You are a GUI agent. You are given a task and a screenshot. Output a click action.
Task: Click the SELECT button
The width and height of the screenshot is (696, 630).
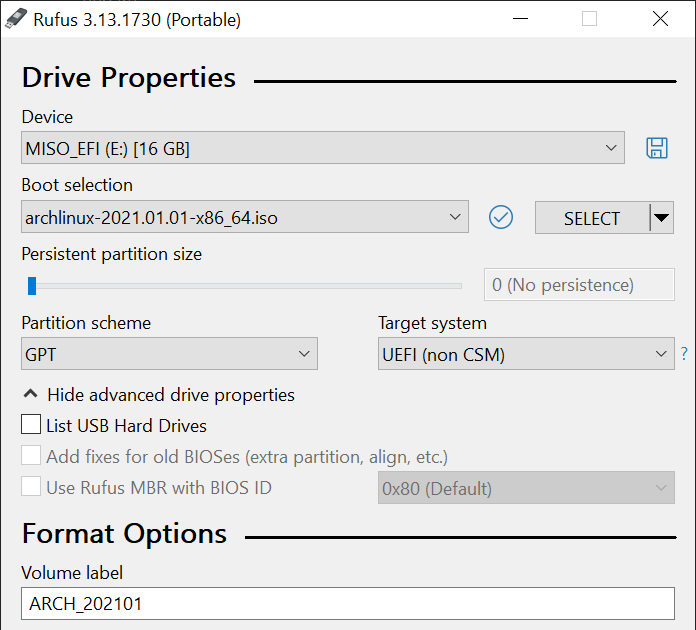coord(592,218)
